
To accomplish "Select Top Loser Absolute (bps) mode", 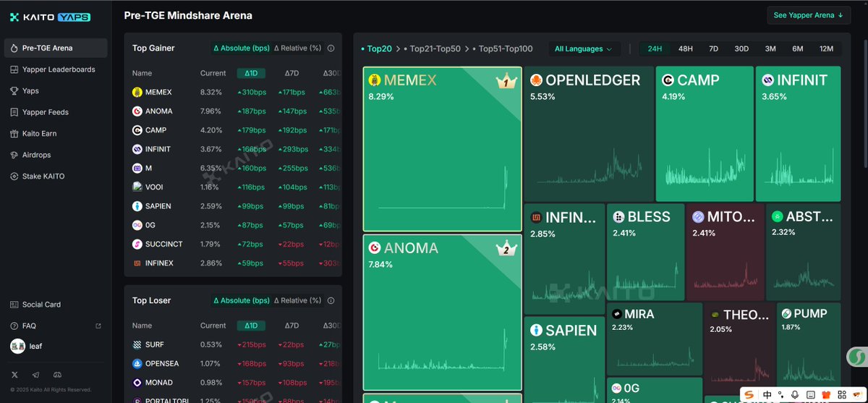I will tap(241, 300).
